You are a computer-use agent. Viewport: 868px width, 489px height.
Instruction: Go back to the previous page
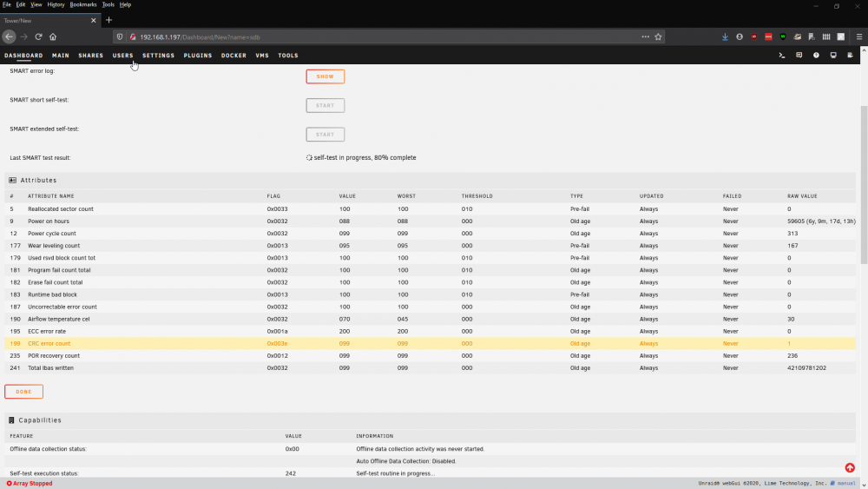click(x=9, y=37)
